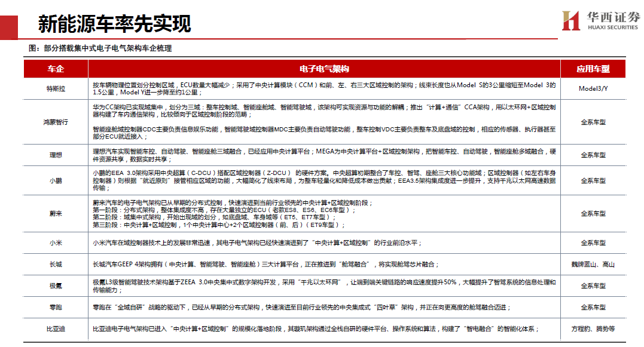Select the 极氪 row label
This screenshot has width=644, height=347.
(x=56, y=286)
